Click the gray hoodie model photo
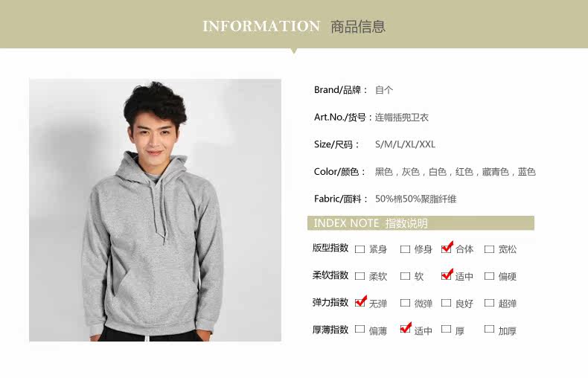The width and height of the screenshot is (588, 378). 156,210
